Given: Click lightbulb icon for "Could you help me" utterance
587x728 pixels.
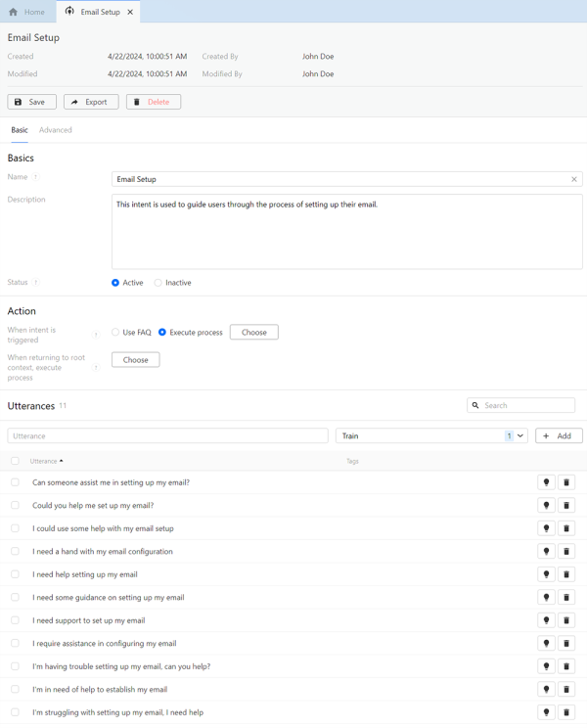Looking at the screenshot, I should pos(546,505).
